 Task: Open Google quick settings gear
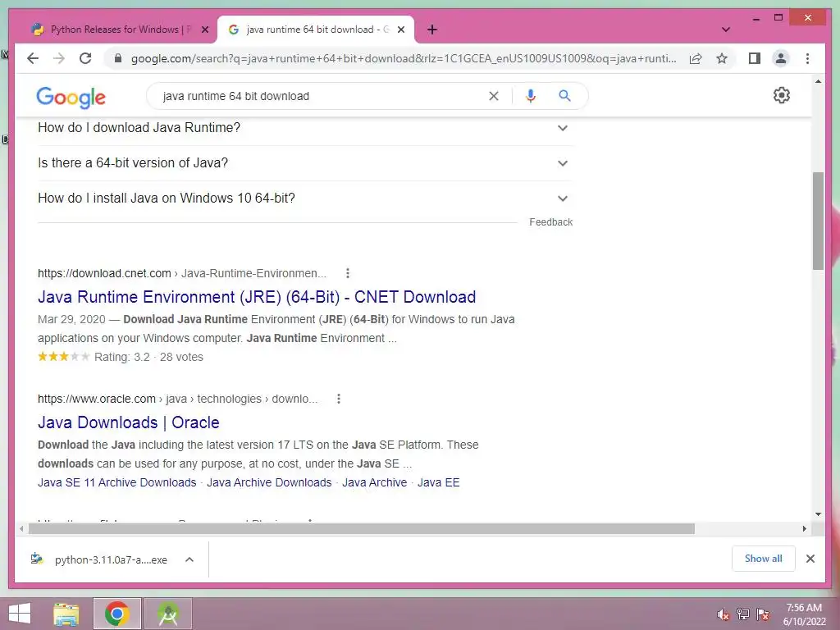tap(781, 95)
